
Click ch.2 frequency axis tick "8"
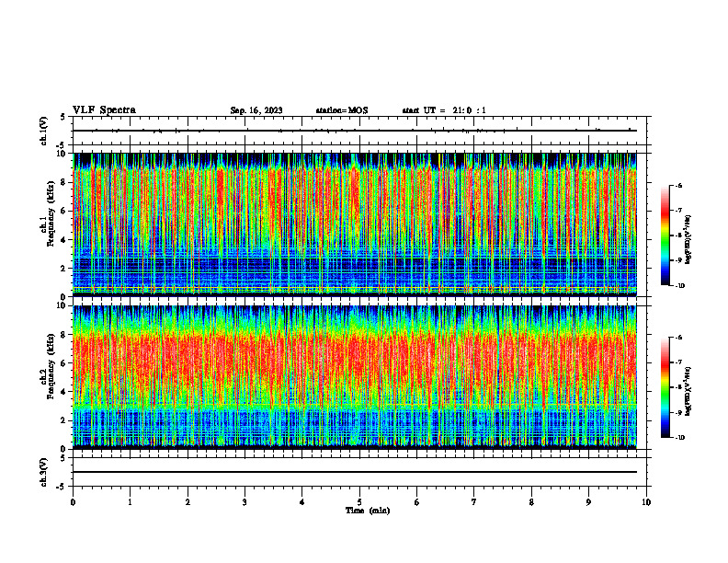pyautogui.click(x=64, y=335)
